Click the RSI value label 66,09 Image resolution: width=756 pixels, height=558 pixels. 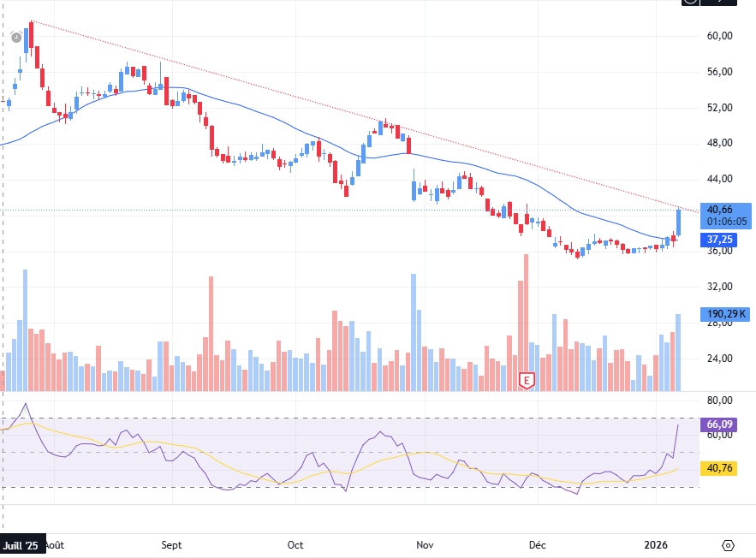719,424
